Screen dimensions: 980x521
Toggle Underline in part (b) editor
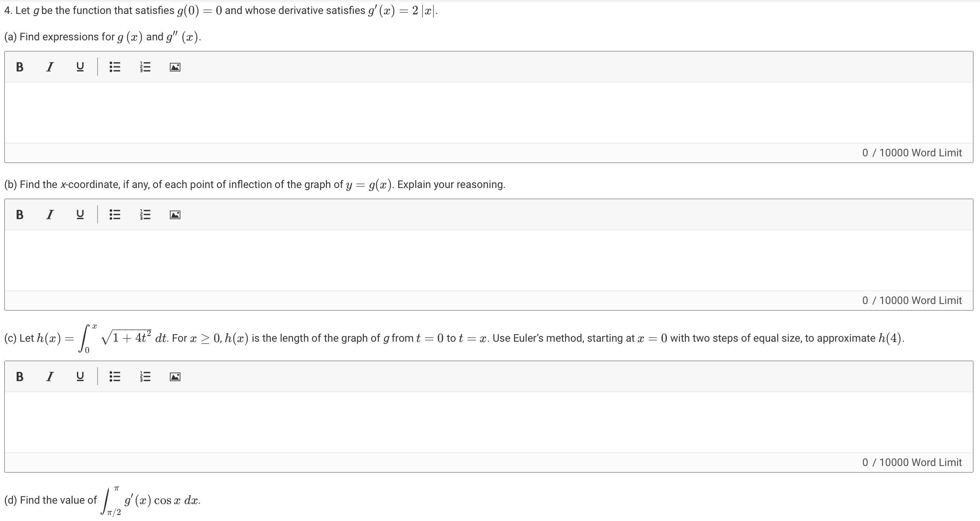click(80, 215)
